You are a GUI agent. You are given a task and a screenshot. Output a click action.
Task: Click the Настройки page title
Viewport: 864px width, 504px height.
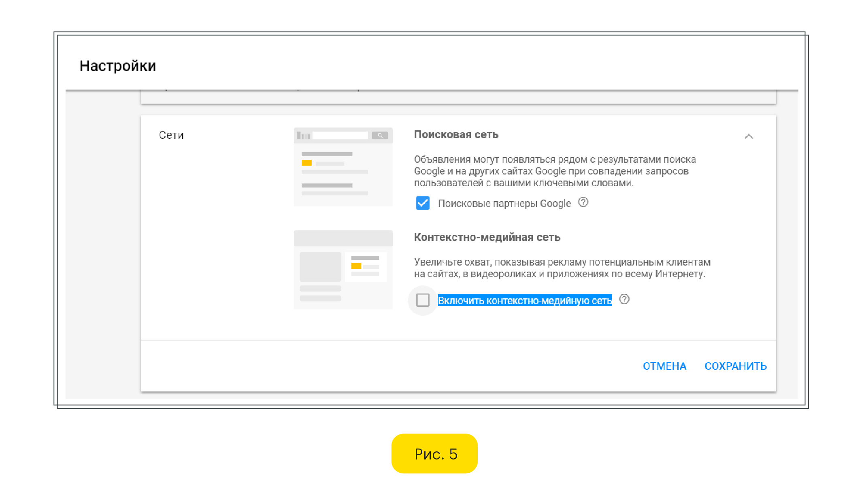(117, 66)
